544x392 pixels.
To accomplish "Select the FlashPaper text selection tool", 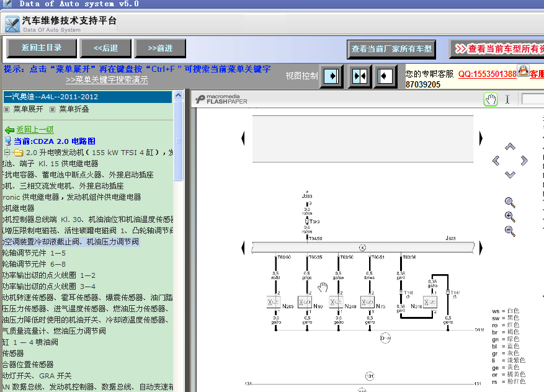I will pyautogui.click(x=507, y=100).
